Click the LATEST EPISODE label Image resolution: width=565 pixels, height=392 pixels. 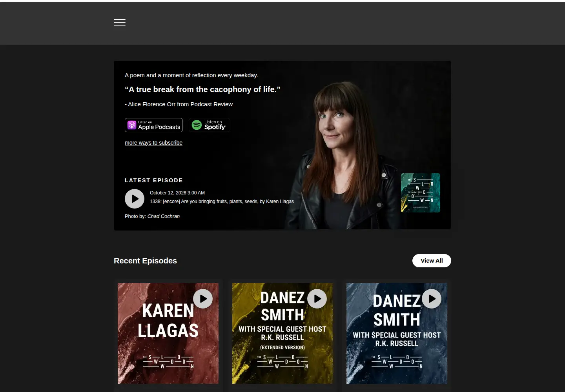(x=154, y=180)
